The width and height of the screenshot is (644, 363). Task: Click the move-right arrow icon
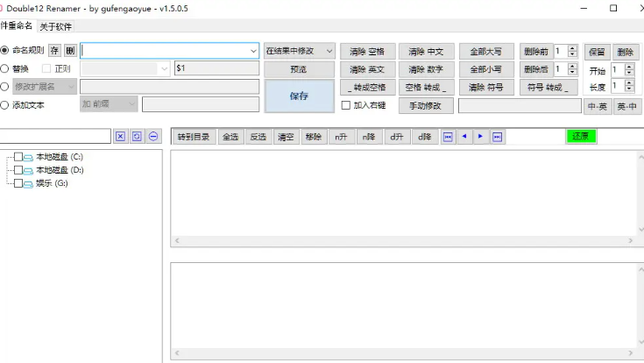[480, 137]
